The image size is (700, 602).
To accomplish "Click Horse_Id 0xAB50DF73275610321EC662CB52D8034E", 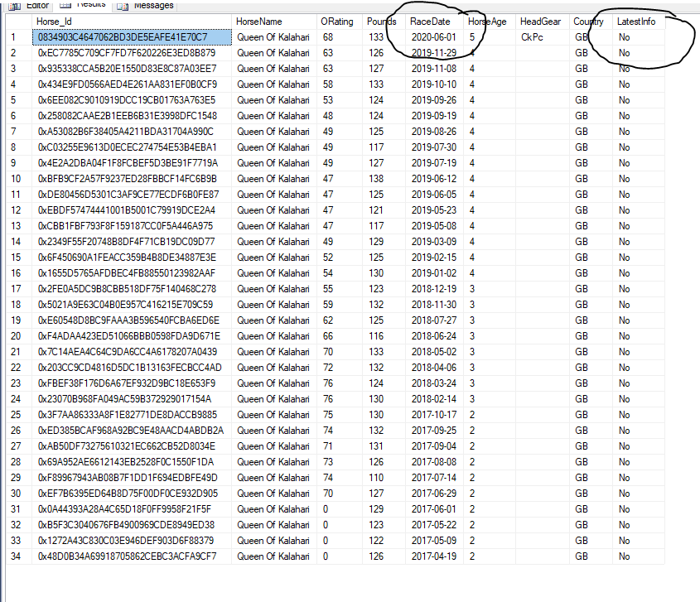I will coord(132,446).
